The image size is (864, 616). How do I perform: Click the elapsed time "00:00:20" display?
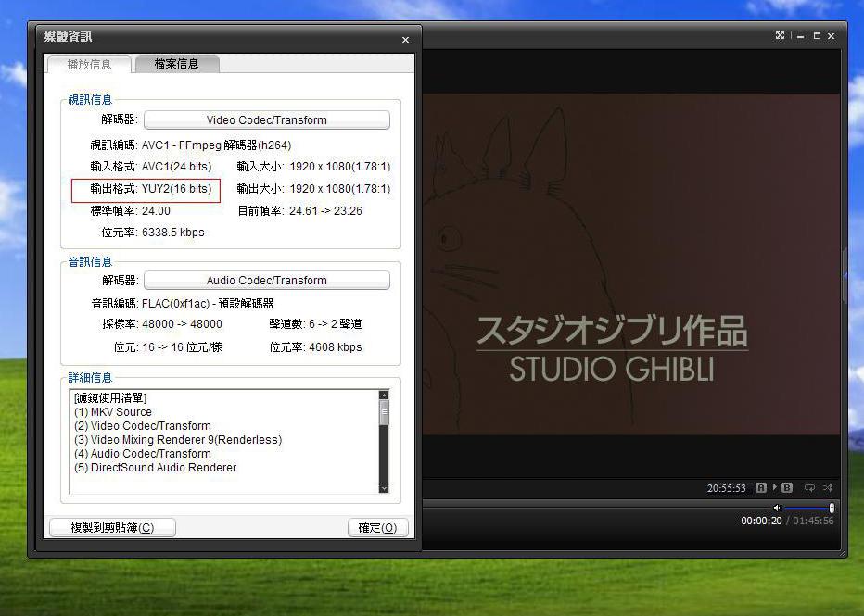[761, 521]
